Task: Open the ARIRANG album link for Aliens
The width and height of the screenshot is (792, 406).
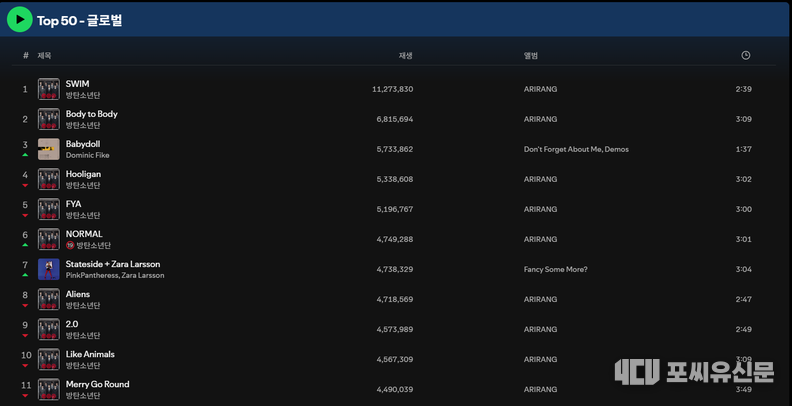Action: [540, 299]
